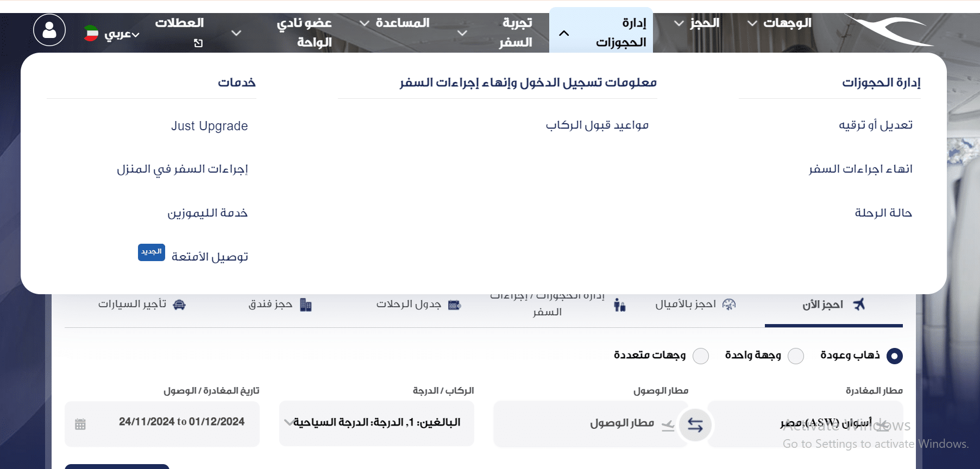
Task: Click the إدارة الحجوزات column heading
Action: [x=881, y=83]
